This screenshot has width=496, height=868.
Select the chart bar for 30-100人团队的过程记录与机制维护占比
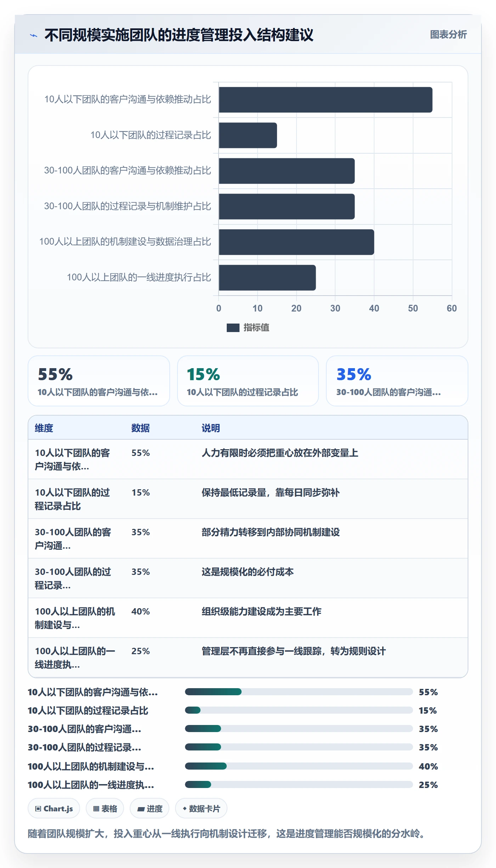[287, 206]
